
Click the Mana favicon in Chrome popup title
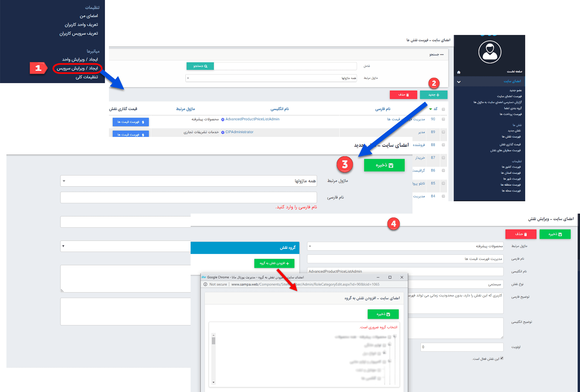pyautogui.click(x=204, y=277)
